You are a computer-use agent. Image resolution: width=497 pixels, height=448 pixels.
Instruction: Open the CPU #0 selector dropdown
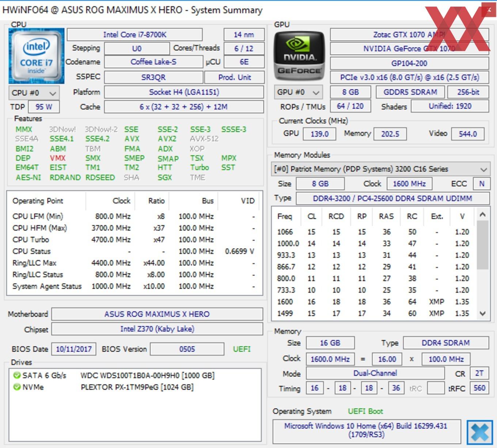34,93
